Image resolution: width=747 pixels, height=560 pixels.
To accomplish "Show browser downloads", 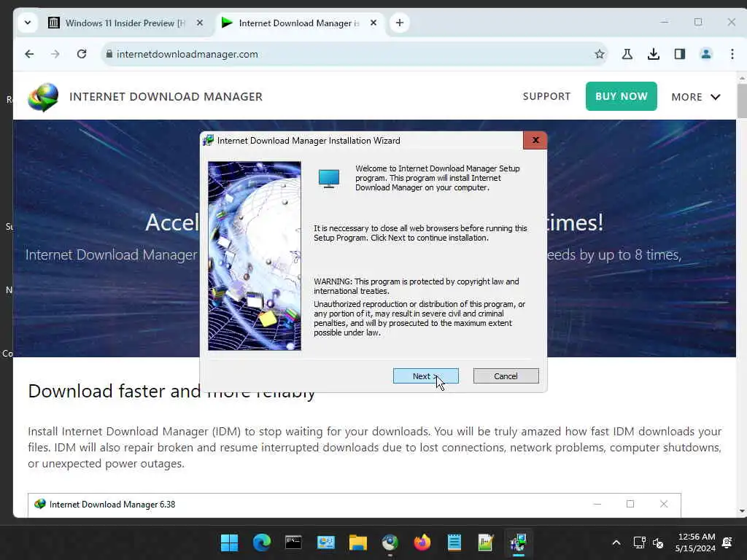I will [654, 54].
